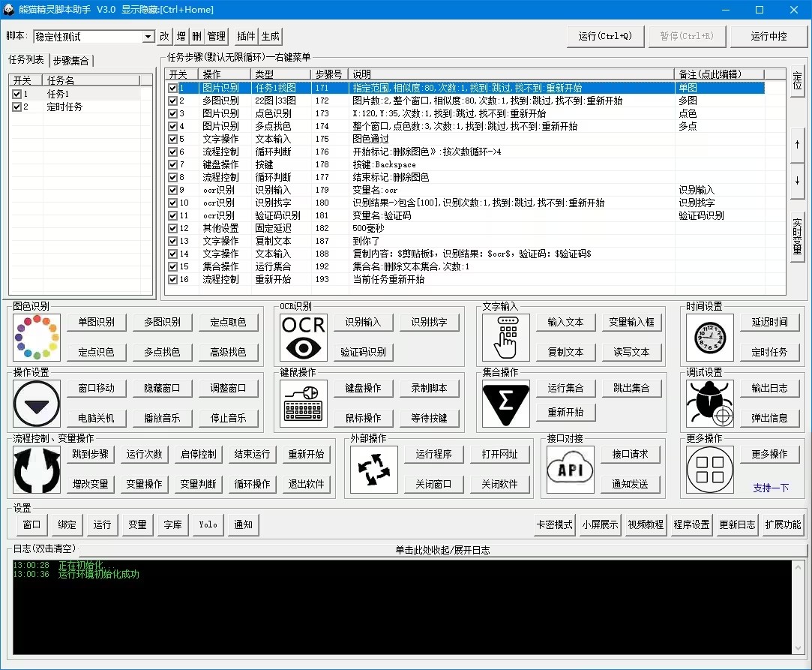Click the keypad hand icon in 文字输入

click(505, 338)
